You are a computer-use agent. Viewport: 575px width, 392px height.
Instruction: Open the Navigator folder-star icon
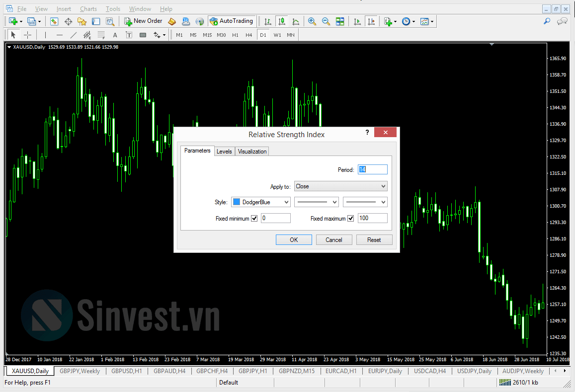coord(82,22)
